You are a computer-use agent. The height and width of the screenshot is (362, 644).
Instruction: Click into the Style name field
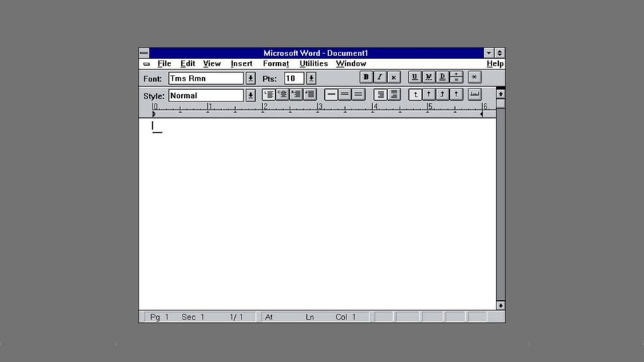(206, 96)
